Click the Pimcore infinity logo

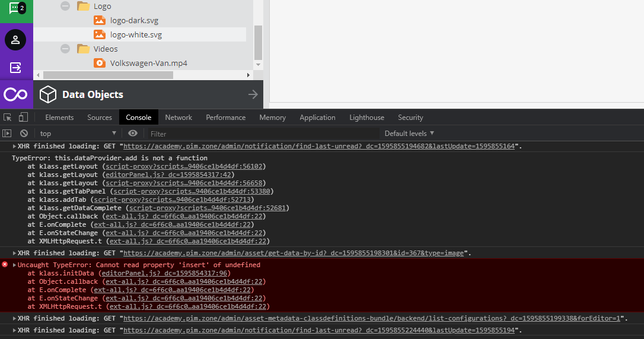point(15,94)
